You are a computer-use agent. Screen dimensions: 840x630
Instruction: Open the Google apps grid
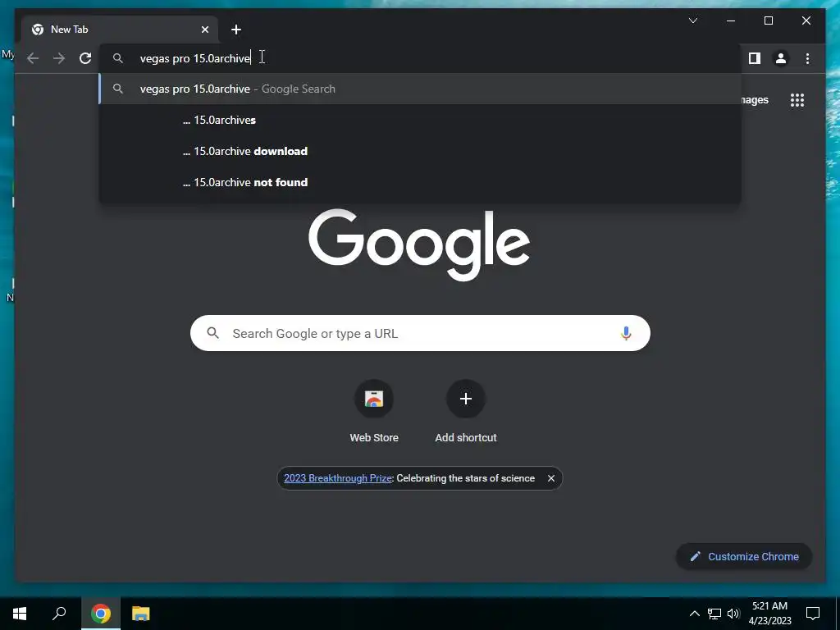[x=797, y=100]
